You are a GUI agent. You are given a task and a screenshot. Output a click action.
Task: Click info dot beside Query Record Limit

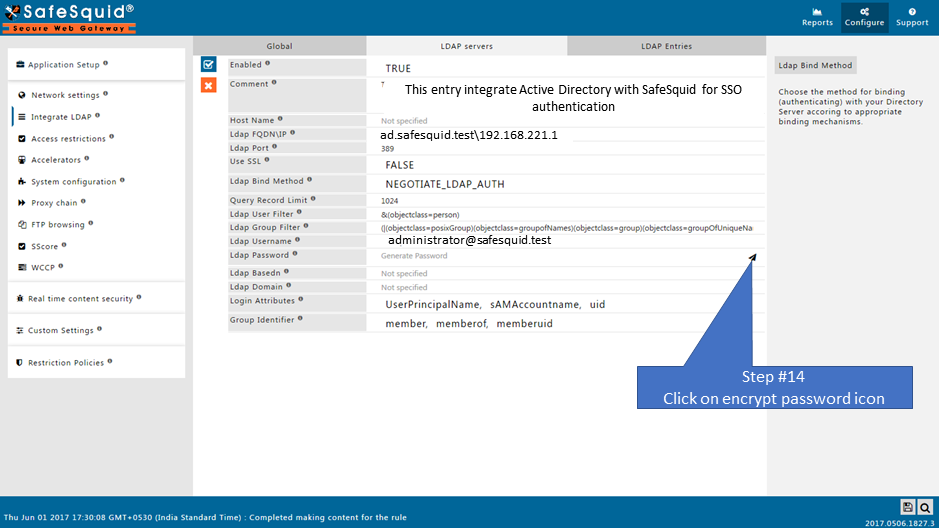coord(313,199)
